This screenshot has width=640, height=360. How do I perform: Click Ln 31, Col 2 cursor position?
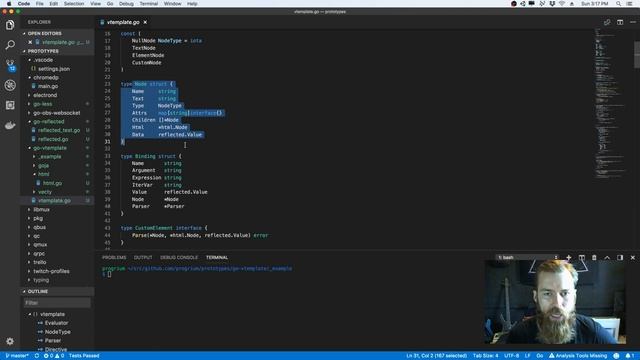click(x=436, y=356)
